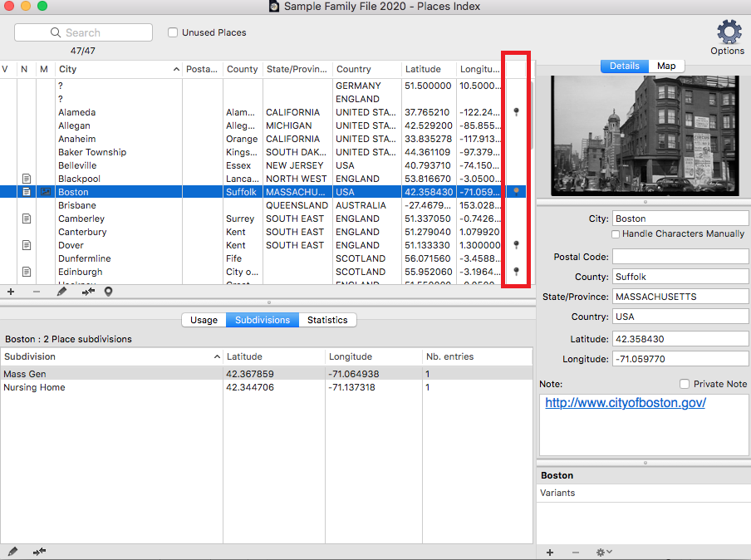Enable Handle Characters Manually checkbox
The height and width of the screenshot is (560, 751).
pos(616,234)
